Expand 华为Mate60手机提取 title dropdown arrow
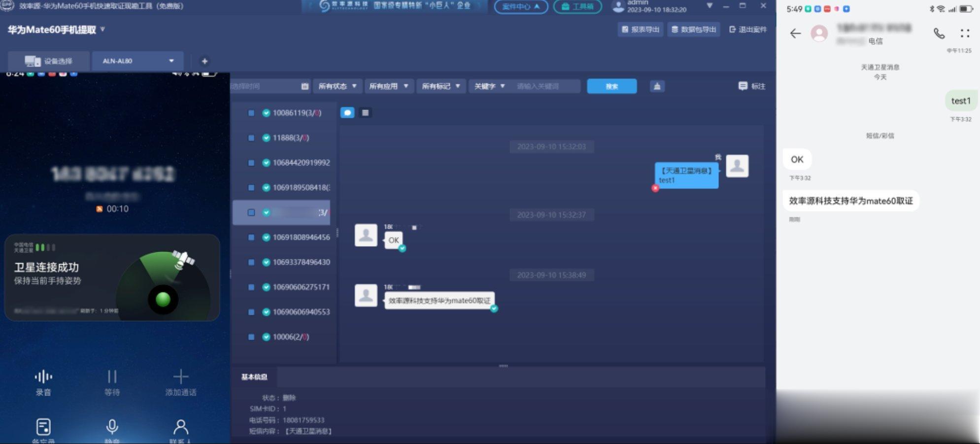The image size is (980, 444). 102,29
